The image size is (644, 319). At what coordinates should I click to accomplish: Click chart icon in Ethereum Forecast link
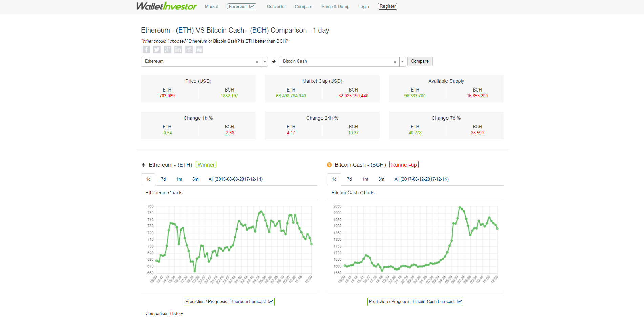pos(271,302)
